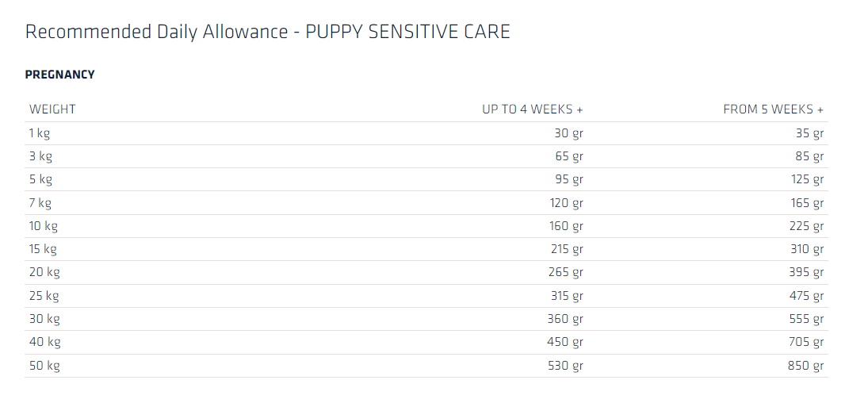Image resolution: width=868 pixels, height=403 pixels.
Task: Select the 3 kg weight cell
Action: (x=40, y=156)
